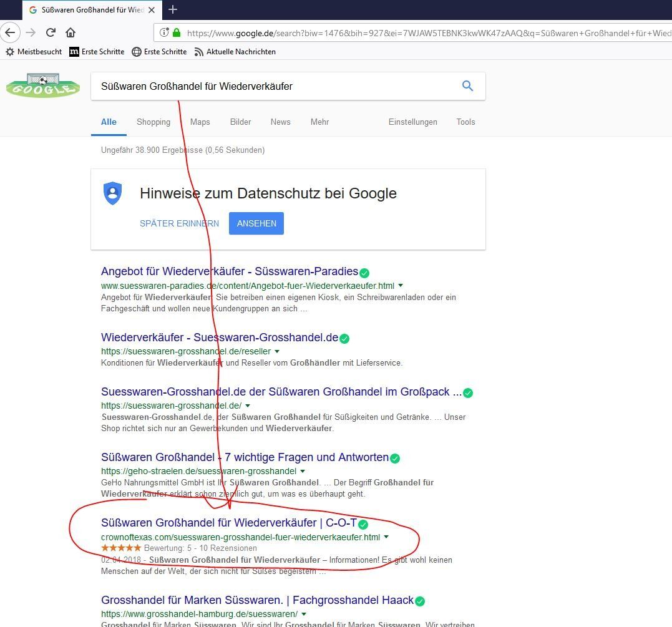The image size is (672, 627).
Task: Click green checkmark next to C-O-T result
Action: (x=363, y=524)
